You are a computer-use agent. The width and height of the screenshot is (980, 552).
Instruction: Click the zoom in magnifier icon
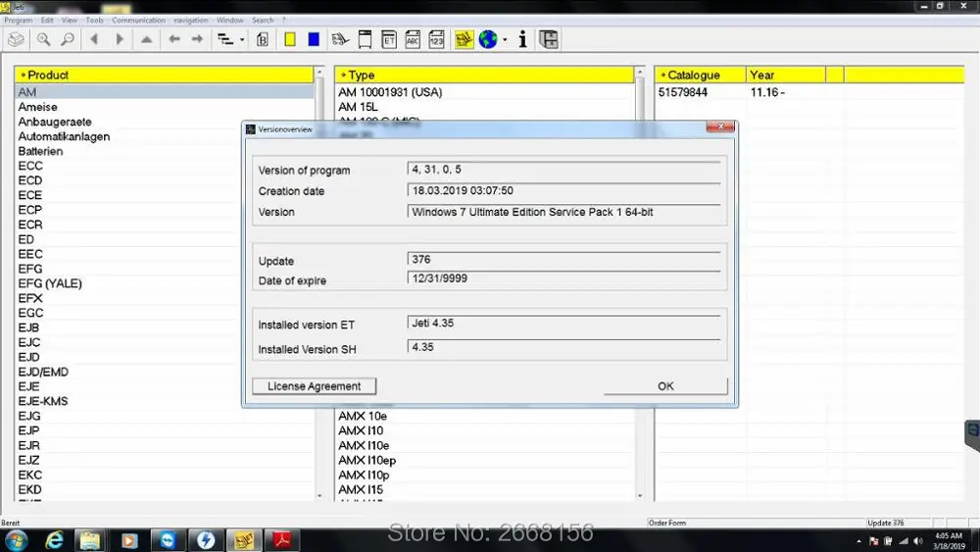(43, 40)
